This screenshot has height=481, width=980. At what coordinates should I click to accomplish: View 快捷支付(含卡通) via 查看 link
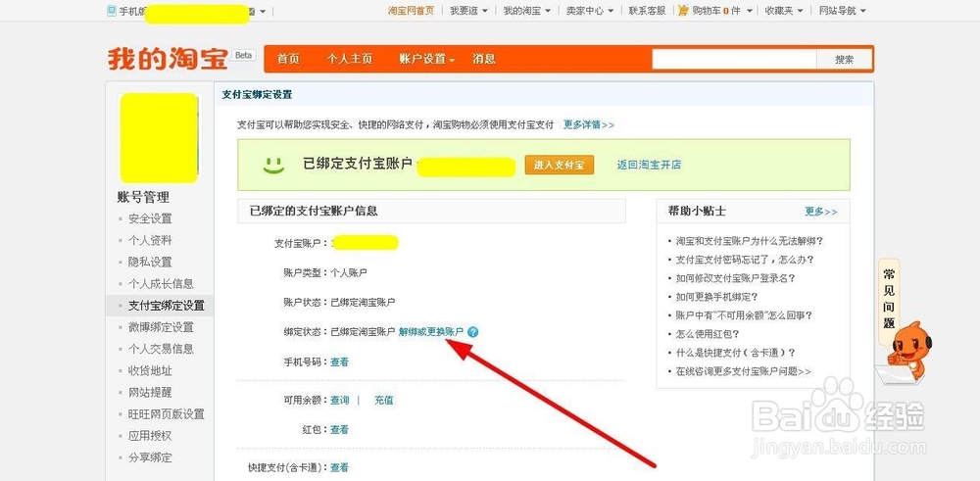[339, 467]
